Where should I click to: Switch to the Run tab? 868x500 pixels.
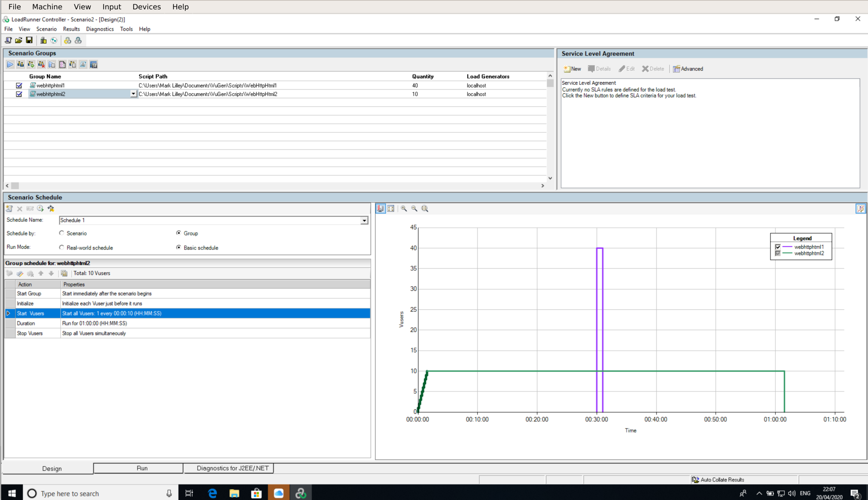142,468
